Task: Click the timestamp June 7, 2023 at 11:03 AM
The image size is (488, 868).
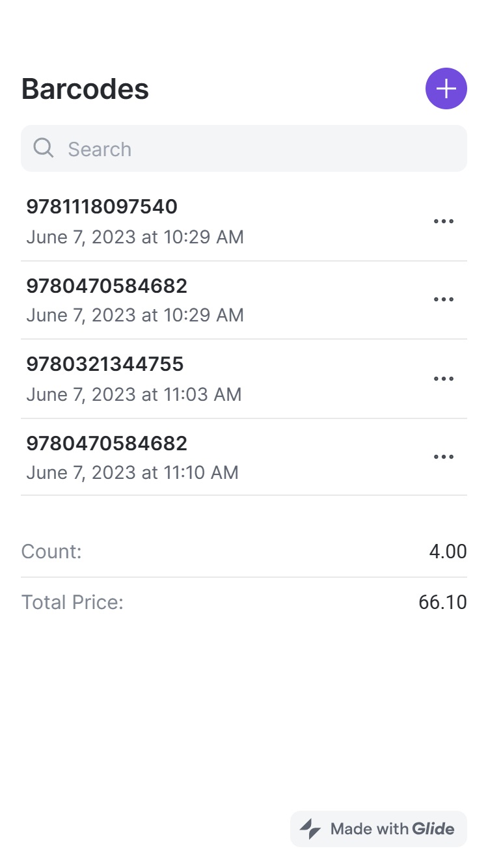Action: click(133, 394)
